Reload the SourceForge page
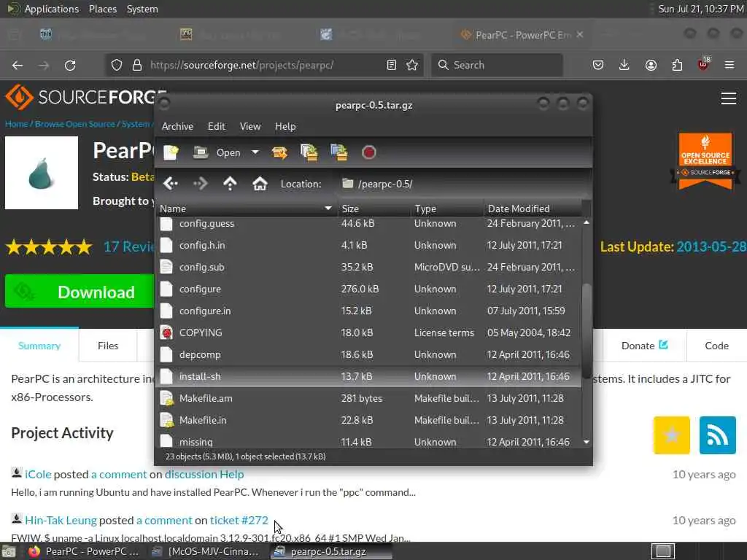 coord(70,65)
